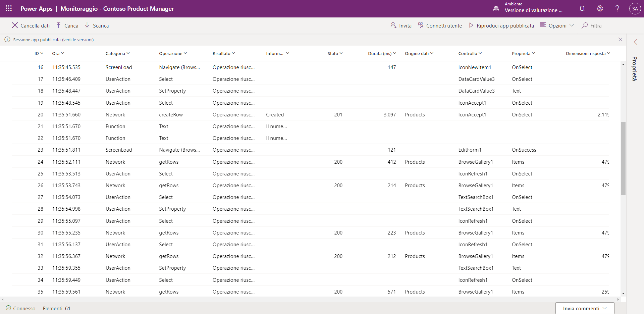Image resolution: width=644 pixels, height=314 pixels.
Task: Click the SA account avatar
Action: pyautogui.click(x=635, y=8)
